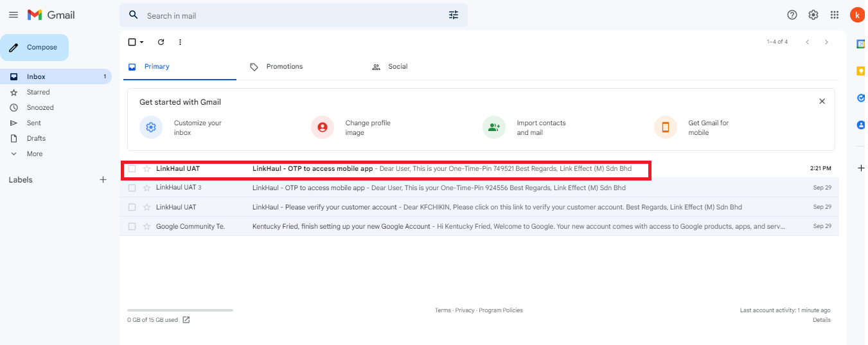Image resolution: width=868 pixels, height=345 pixels.
Task: Open the Support help icon
Action: click(x=792, y=15)
